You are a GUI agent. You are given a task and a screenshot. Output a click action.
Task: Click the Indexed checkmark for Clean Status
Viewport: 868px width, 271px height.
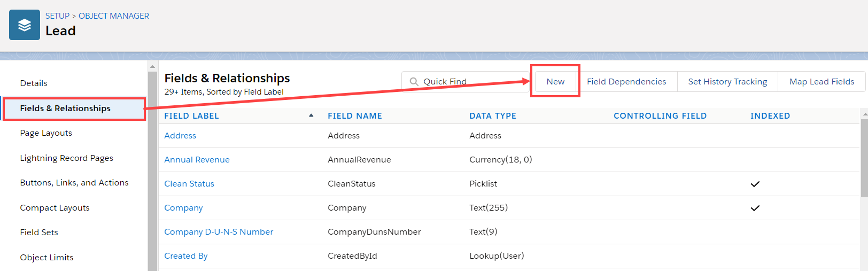click(x=755, y=184)
